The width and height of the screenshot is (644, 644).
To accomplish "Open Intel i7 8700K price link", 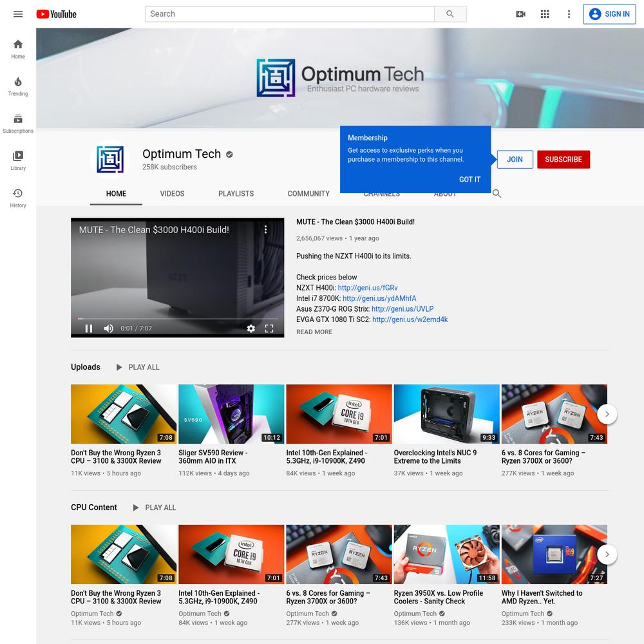I will coord(379,299).
